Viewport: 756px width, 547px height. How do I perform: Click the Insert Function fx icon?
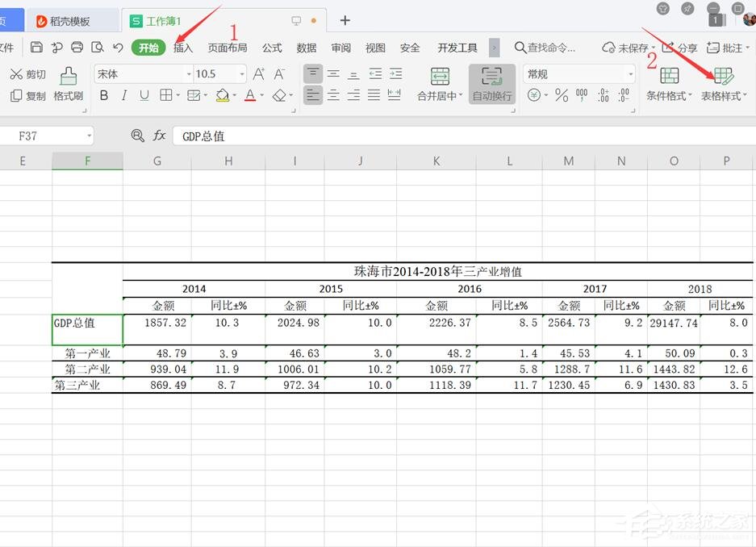[x=159, y=136]
